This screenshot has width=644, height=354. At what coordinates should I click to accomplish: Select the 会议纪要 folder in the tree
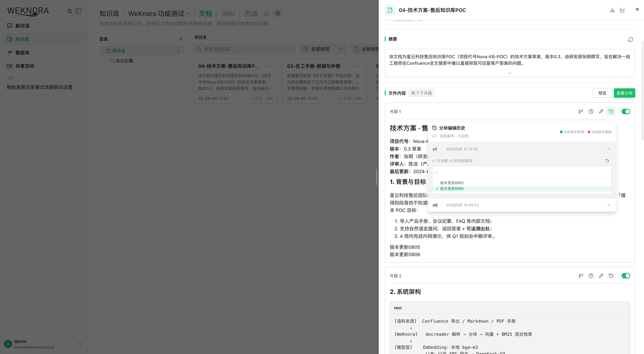tap(142, 61)
